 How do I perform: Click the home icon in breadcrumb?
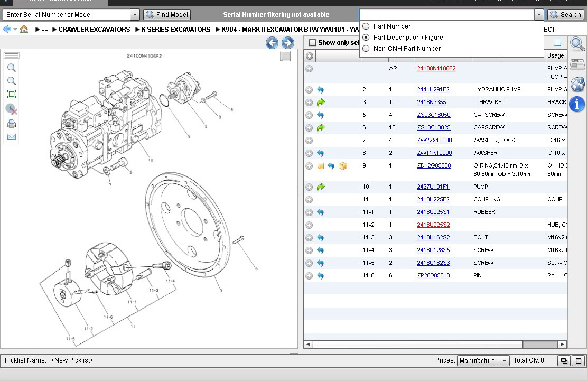(x=24, y=30)
